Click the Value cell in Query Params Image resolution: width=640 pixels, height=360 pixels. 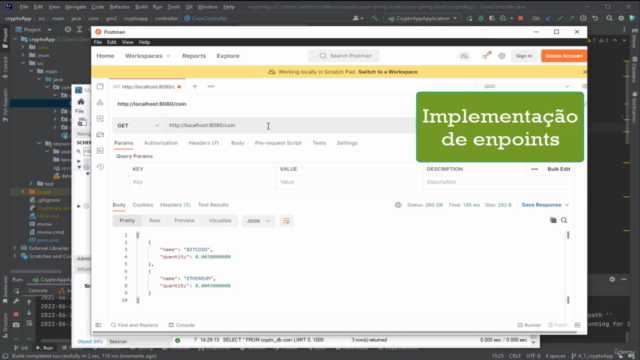349,182
